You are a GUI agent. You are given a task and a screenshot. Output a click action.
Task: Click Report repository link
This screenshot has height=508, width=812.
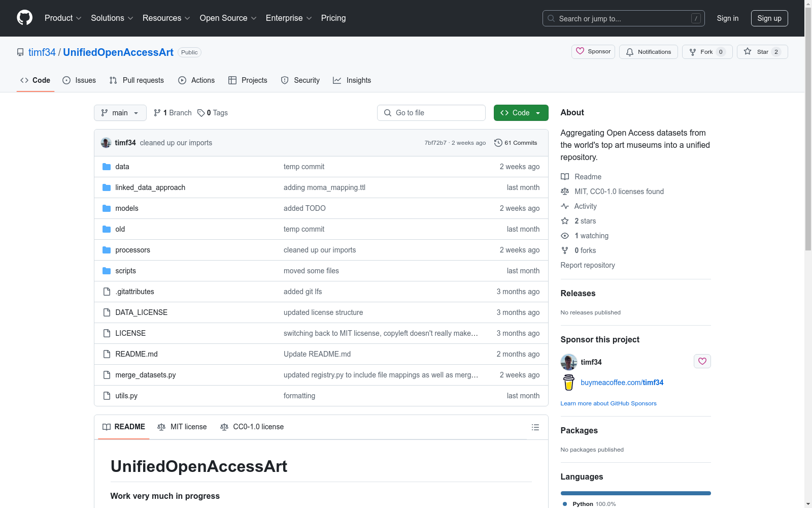click(588, 265)
